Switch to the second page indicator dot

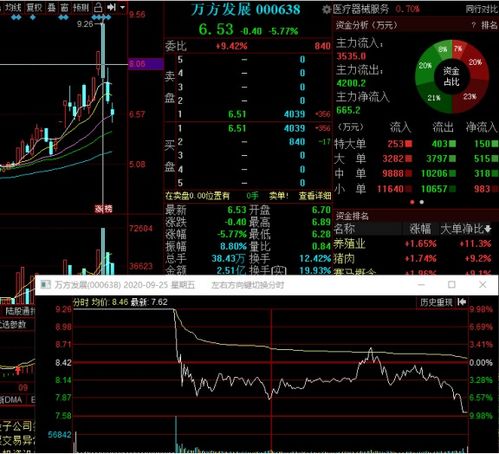coord(422,202)
